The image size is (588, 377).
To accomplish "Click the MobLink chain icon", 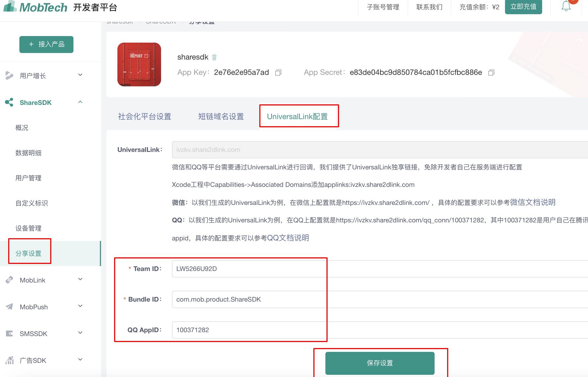I will point(9,280).
